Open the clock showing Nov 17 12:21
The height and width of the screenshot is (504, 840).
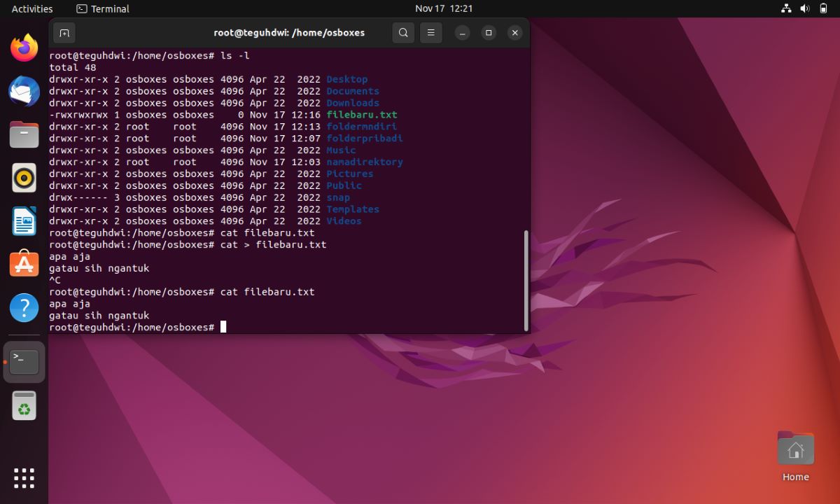click(444, 8)
